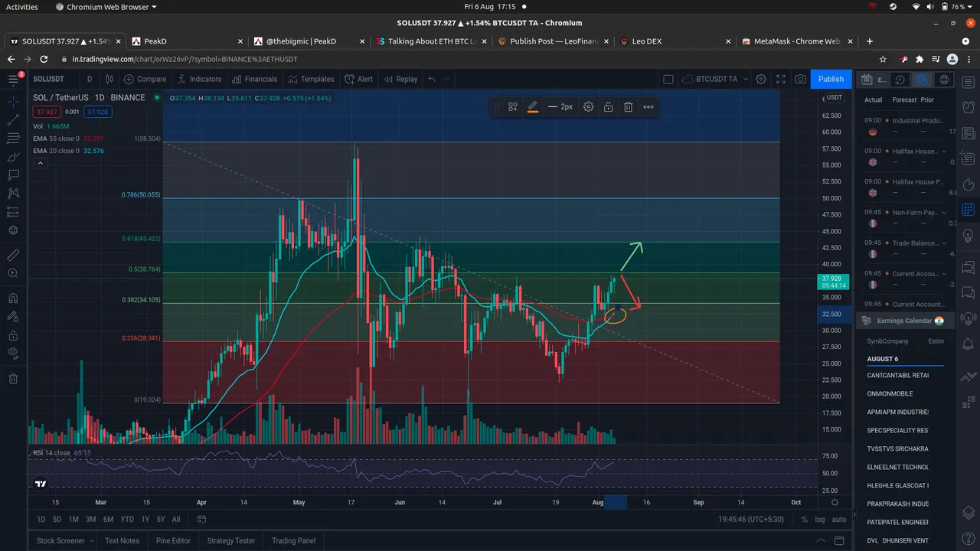980x551 pixels.
Task: Hide all drawings eye icon
Action: 13,354
